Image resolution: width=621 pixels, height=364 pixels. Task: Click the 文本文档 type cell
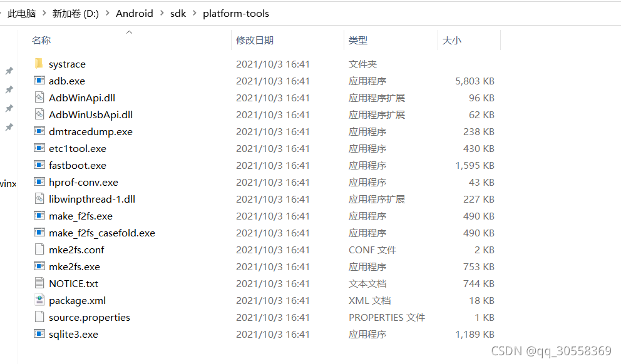[367, 284]
